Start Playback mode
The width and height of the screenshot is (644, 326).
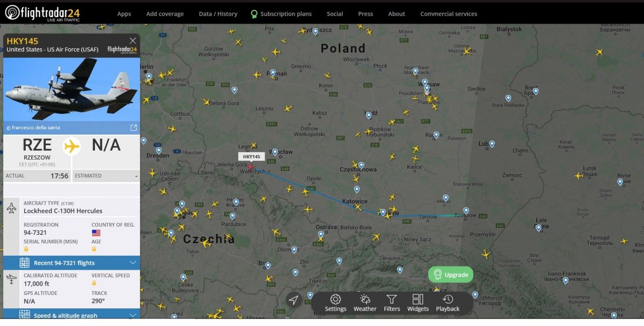point(448,303)
